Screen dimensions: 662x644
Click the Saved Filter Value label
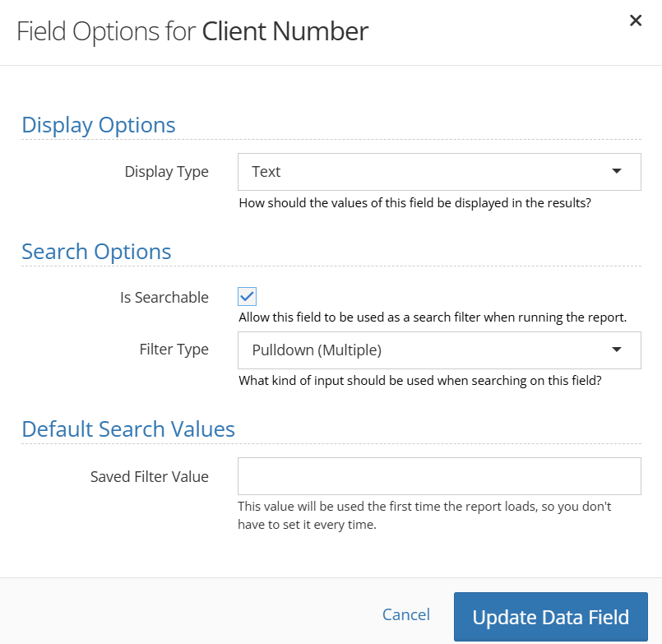[x=149, y=477]
